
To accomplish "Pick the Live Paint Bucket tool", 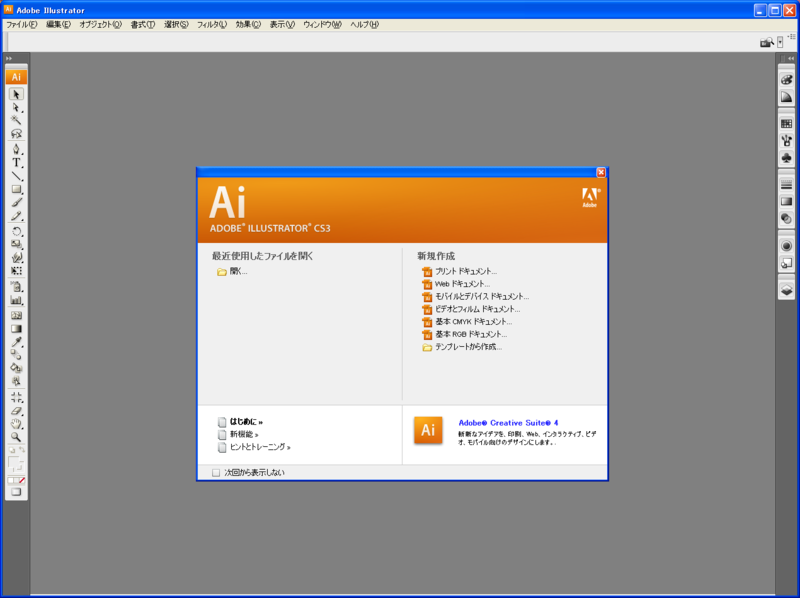I will coord(16,368).
